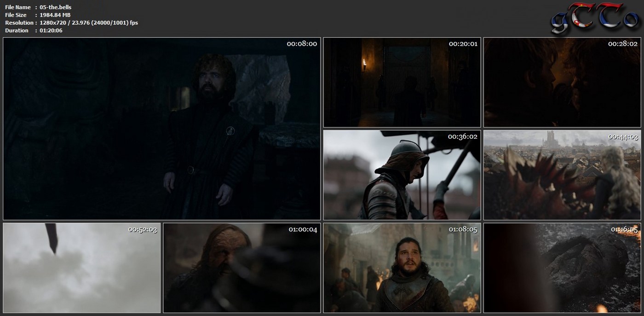Viewport: 644px width, 316px height.
Task: Click the File Name label
Action: click(18, 7)
